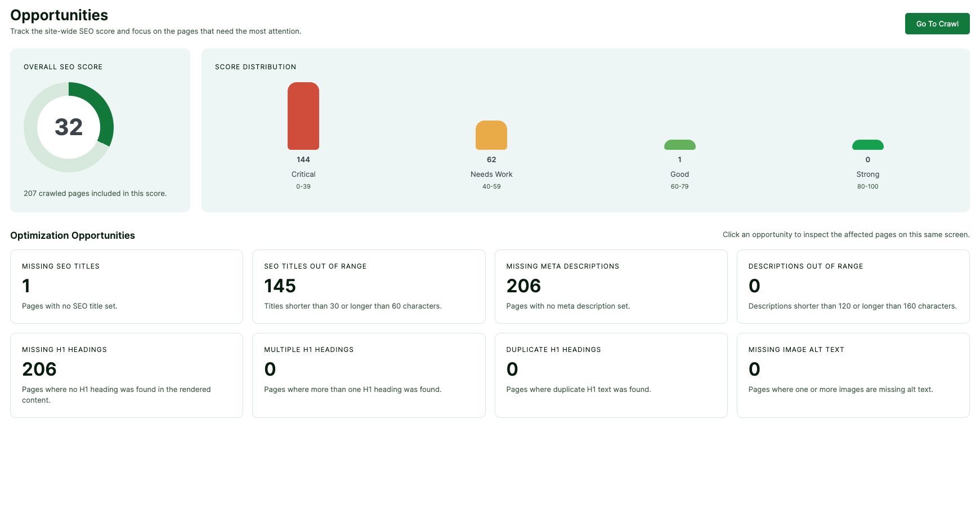This screenshot has height=517, width=980.
Task: View the Missing Image Alt Text card
Action: pyautogui.click(x=852, y=375)
